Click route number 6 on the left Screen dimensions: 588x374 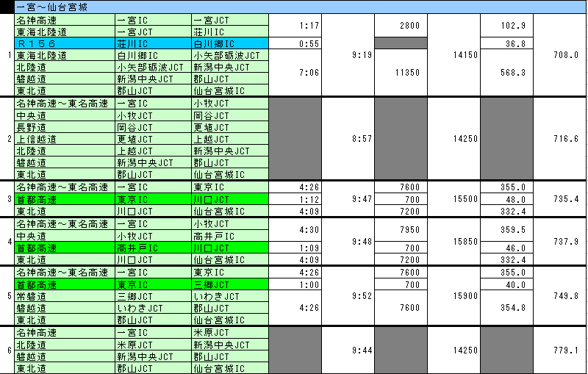pyautogui.click(x=9, y=350)
